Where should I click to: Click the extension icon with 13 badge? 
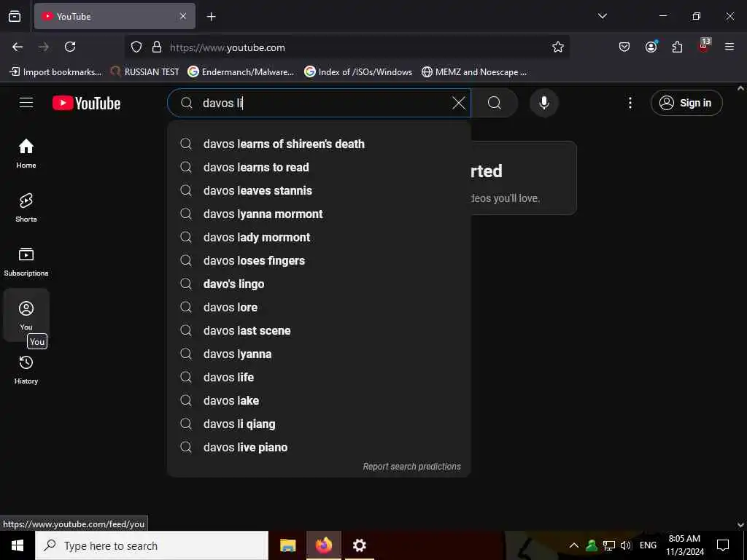pos(704,46)
